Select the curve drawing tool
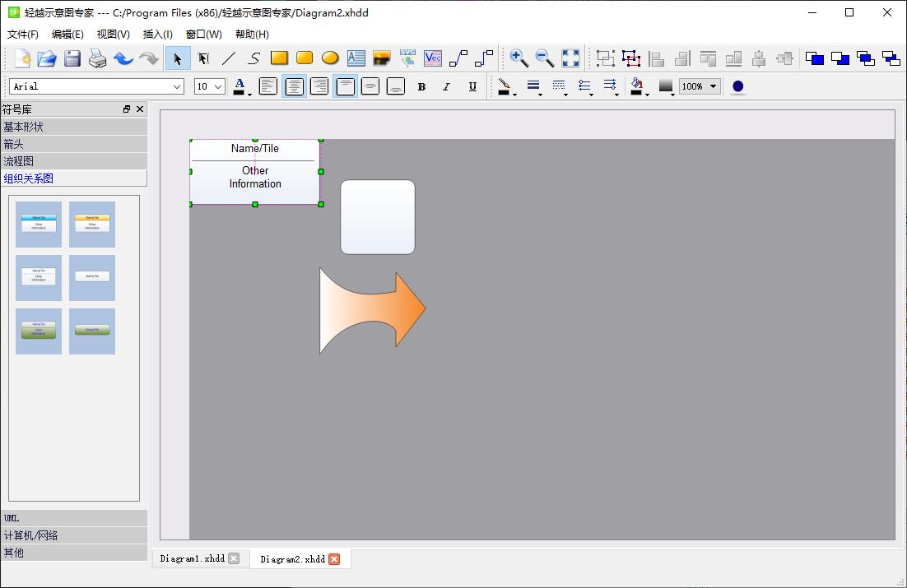This screenshot has width=907, height=588. click(254, 58)
